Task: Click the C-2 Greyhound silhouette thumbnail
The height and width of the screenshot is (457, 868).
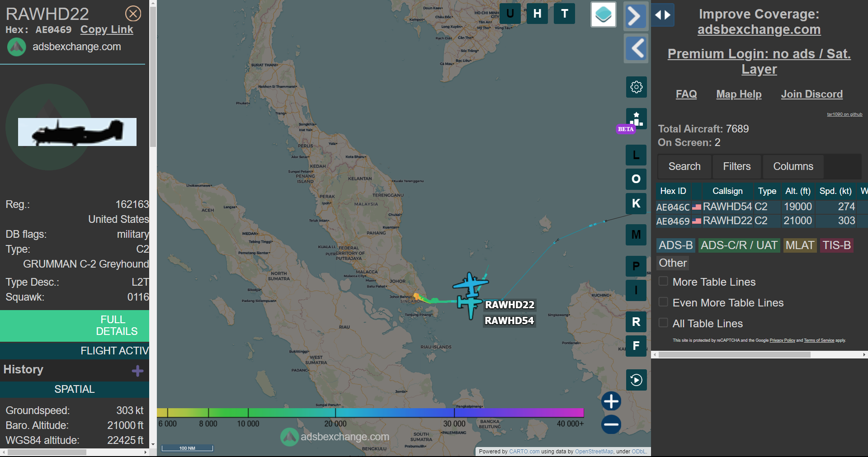Action: click(77, 132)
